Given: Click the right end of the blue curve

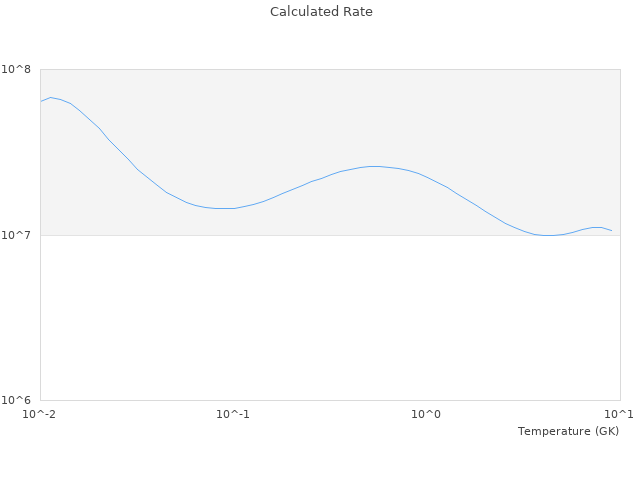Looking at the screenshot, I should pyautogui.click(x=612, y=231).
